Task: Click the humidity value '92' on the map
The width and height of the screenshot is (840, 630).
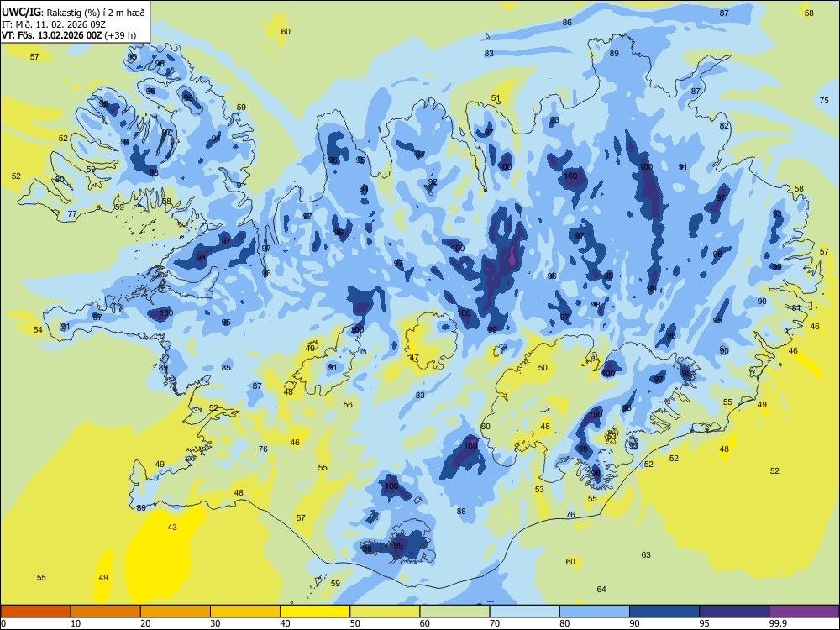Action: [x=433, y=182]
